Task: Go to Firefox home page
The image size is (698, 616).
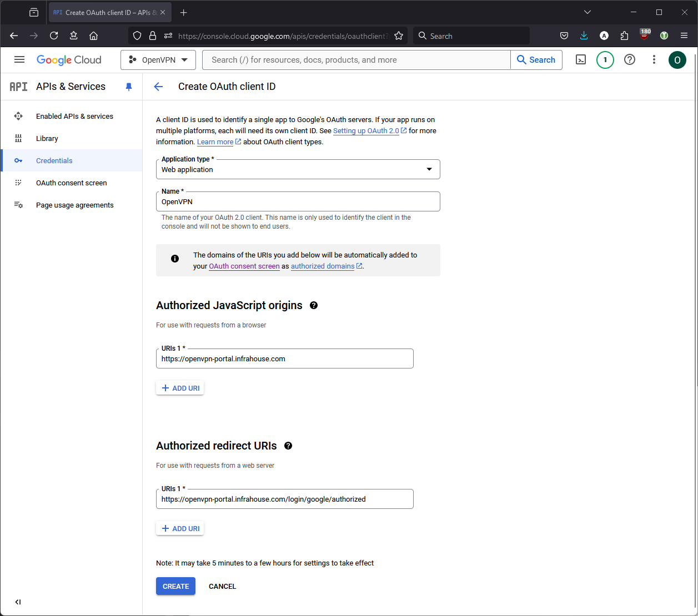Action: tap(93, 36)
